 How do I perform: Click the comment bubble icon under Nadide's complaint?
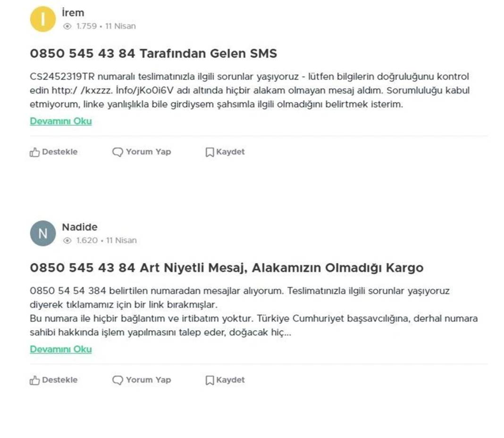coord(117,380)
